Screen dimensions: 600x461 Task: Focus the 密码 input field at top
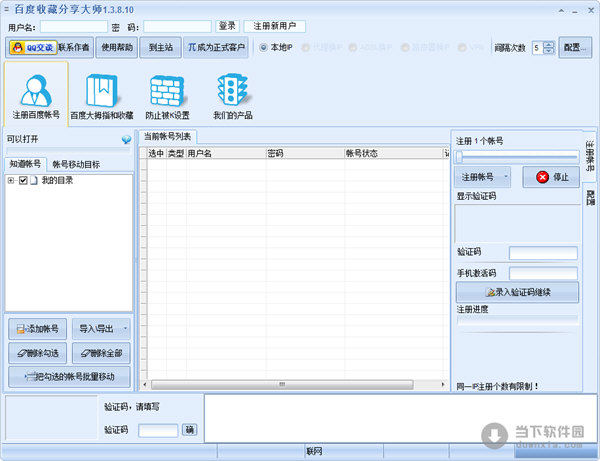coord(177,27)
